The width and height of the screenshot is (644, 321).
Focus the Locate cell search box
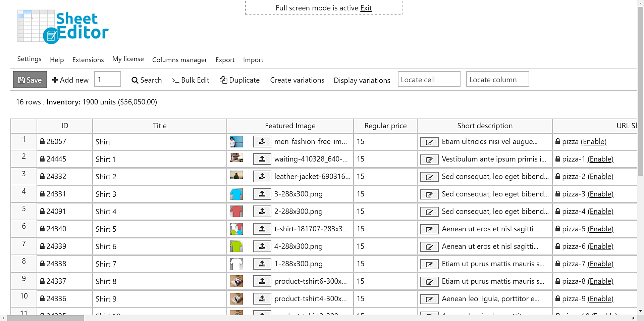coord(429,80)
